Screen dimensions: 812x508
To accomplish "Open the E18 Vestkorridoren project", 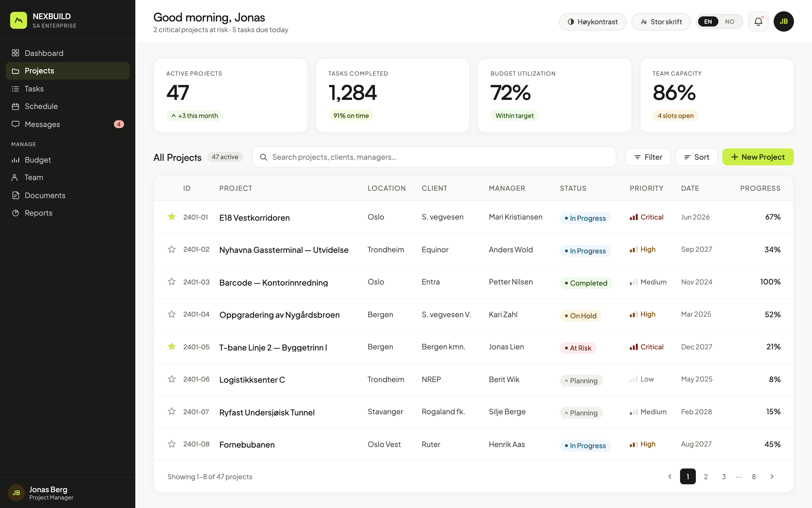I will point(254,218).
